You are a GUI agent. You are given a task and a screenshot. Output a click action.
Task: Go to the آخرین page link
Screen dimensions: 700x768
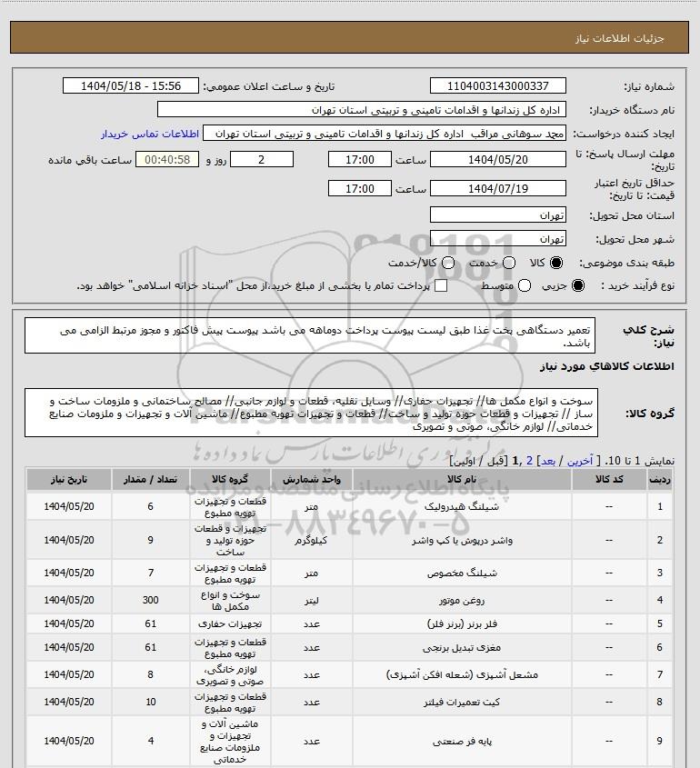(x=579, y=461)
